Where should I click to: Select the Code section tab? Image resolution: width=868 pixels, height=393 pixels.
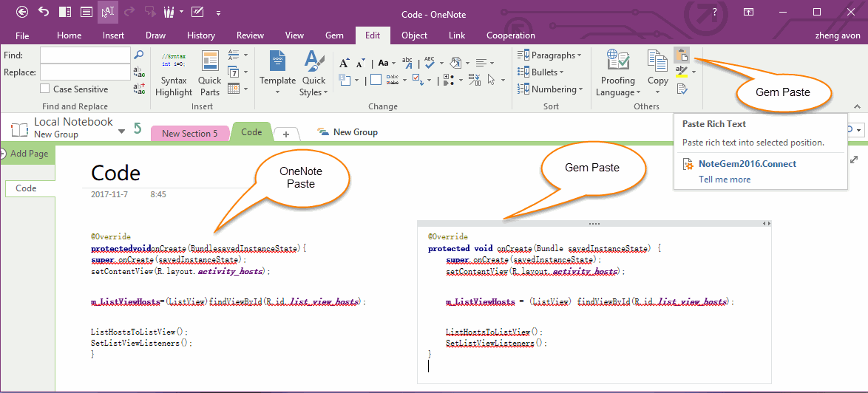[x=251, y=133]
